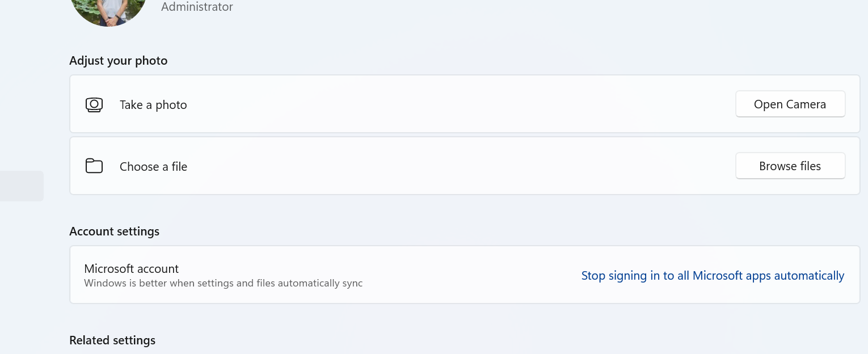Image resolution: width=868 pixels, height=354 pixels.
Task: Select the highlighted sidebar item at left edge
Action: (22, 186)
